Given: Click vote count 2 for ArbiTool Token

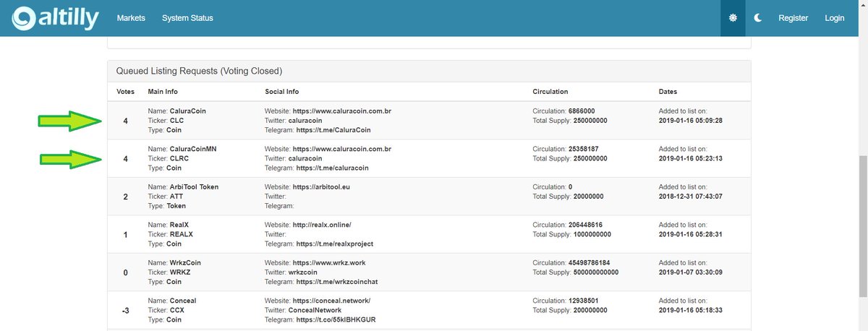Looking at the screenshot, I should 126,197.
